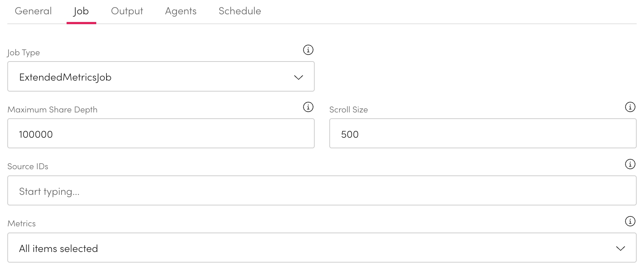Viewport: 644px width, 271px height.
Task: Open the Metrics 'All items selected' dropdown
Action: 322,248
